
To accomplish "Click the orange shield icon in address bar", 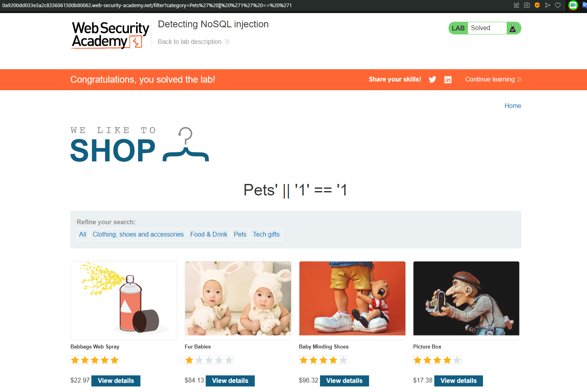I will click(537, 5).
